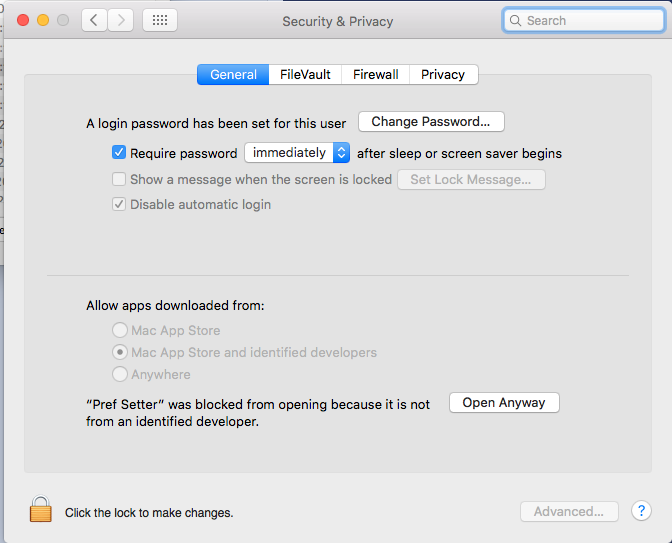The image size is (672, 543).
Task: Choose the Anywhere radio option
Action: [120, 374]
